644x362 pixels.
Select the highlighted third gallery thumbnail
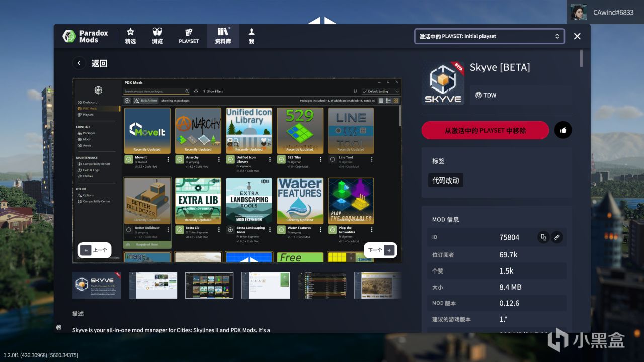point(209,285)
